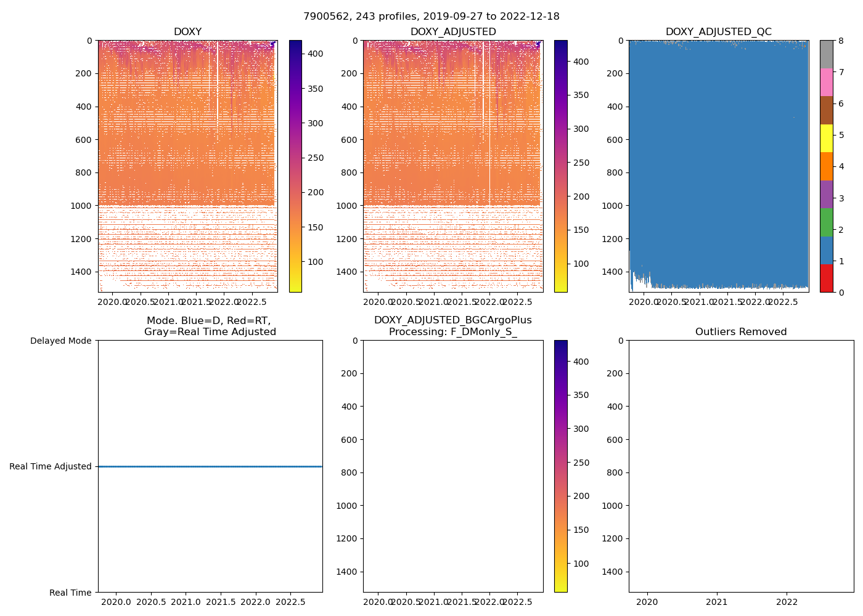Click the blue horizontal line in the Mode plot
863x616 pixels.
210,467
